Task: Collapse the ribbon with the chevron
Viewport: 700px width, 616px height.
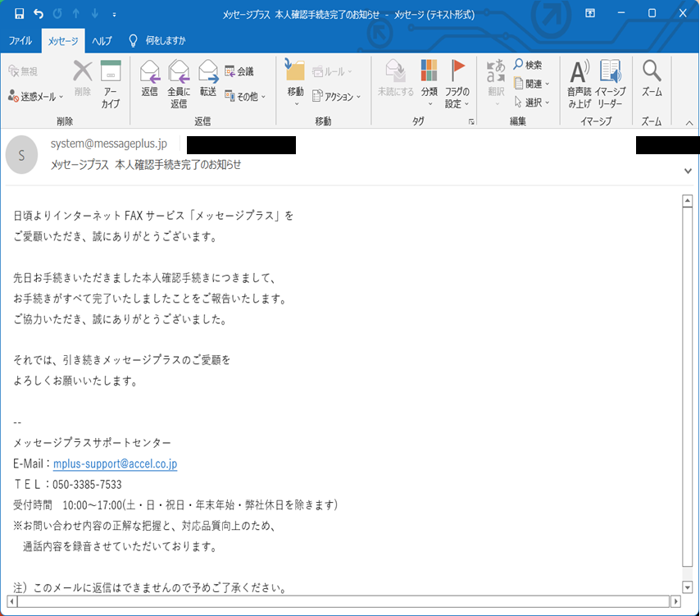Action: (689, 123)
